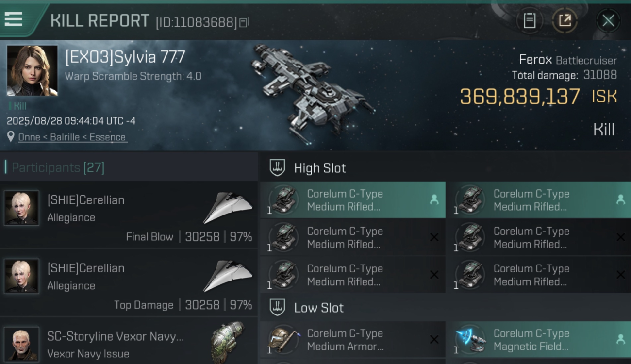Select the Corelum C-Type Magnetic Field module

click(538, 340)
